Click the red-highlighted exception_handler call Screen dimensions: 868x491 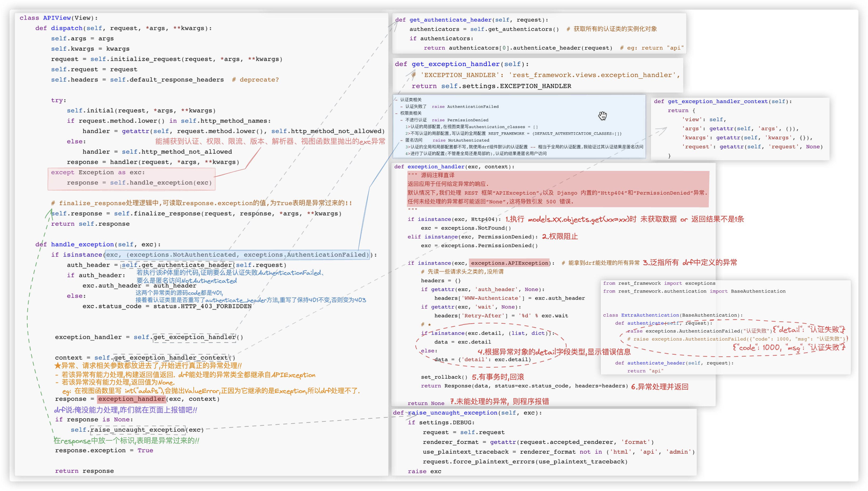(132, 399)
